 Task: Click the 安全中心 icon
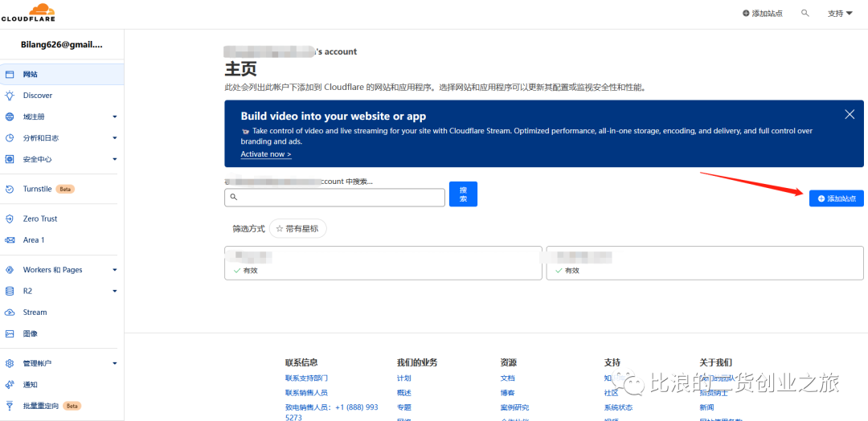click(10, 159)
